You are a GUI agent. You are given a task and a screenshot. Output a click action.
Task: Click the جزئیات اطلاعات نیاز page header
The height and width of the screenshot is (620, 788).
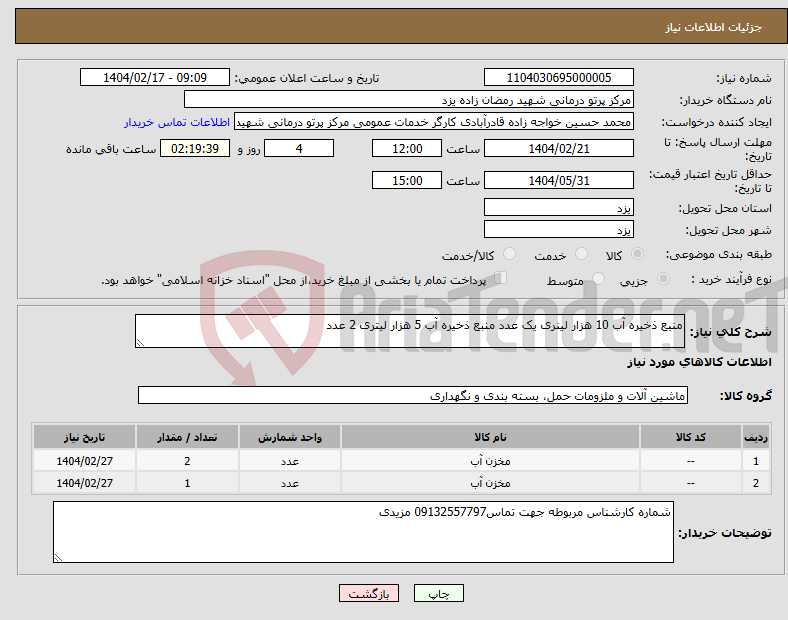[x=713, y=27]
